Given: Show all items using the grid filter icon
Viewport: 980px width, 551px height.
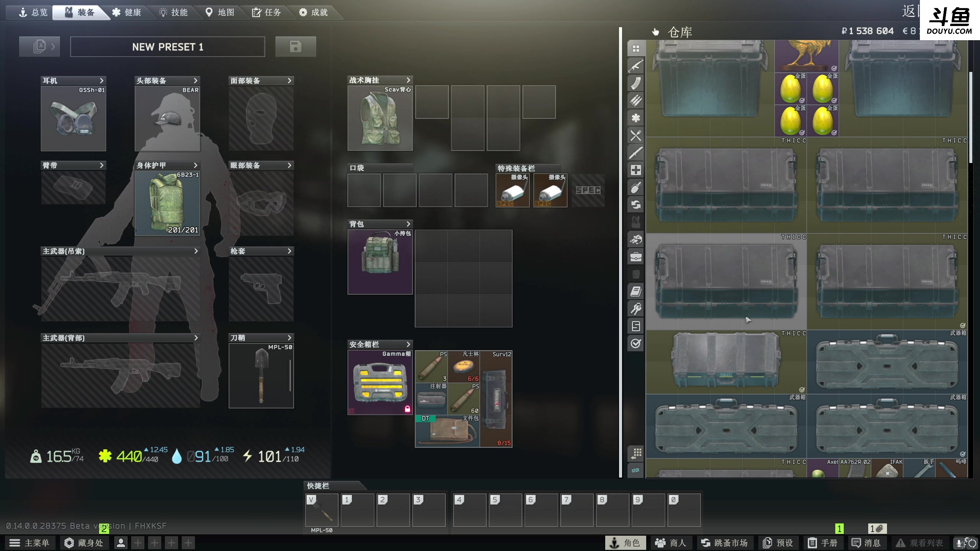Looking at the screenshot, I should (x=636, y=49).
